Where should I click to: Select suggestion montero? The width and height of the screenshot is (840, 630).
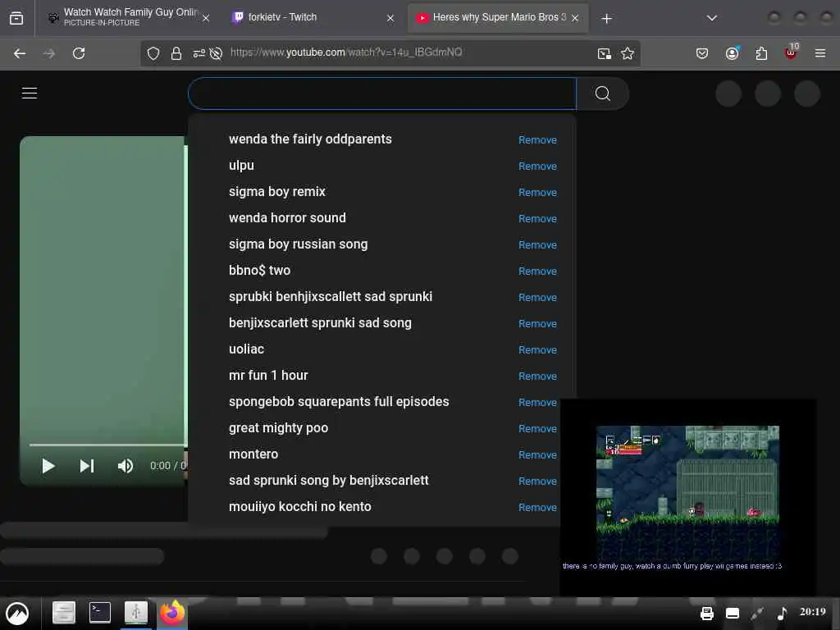coord(253,454)
